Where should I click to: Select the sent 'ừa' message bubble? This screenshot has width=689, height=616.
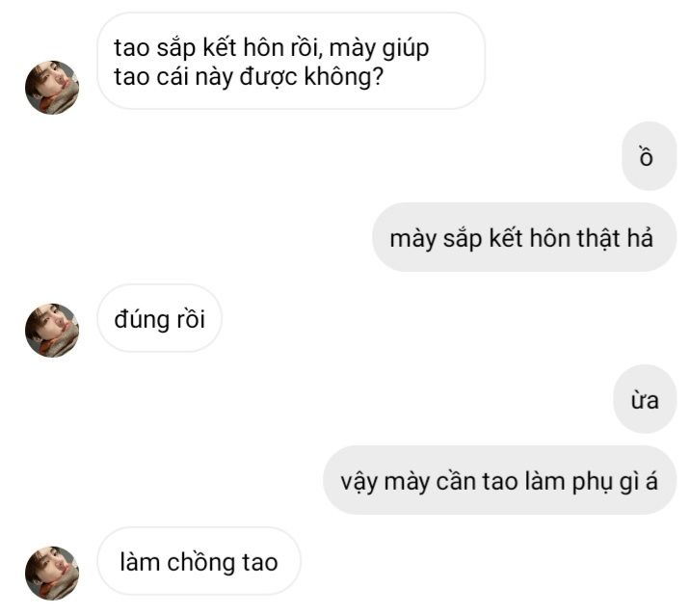click(x=645, y=399)
